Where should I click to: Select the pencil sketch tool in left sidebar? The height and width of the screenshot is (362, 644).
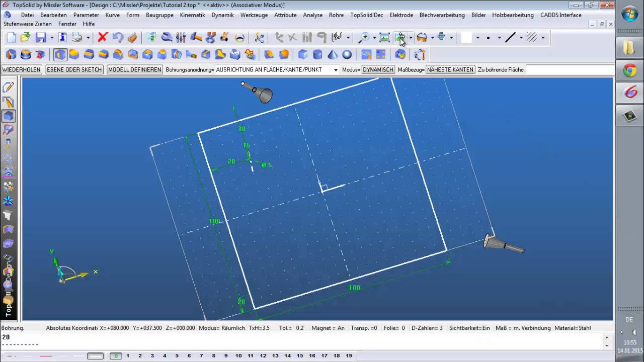point(9,87)
